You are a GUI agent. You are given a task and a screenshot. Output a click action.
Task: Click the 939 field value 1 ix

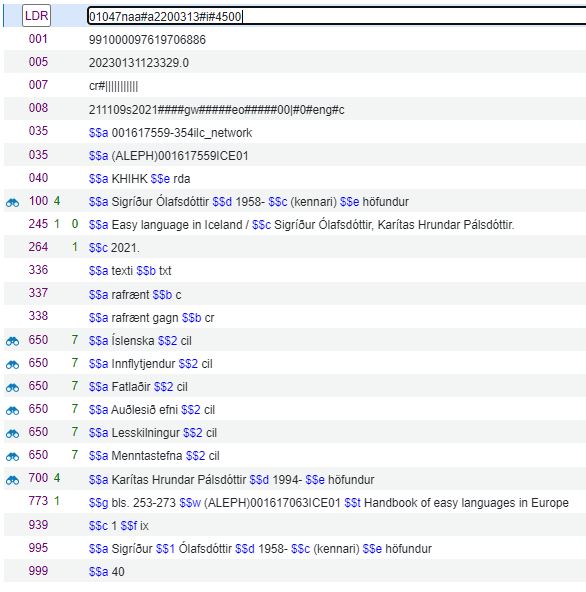pyautogui.click(x=119, y=526)
